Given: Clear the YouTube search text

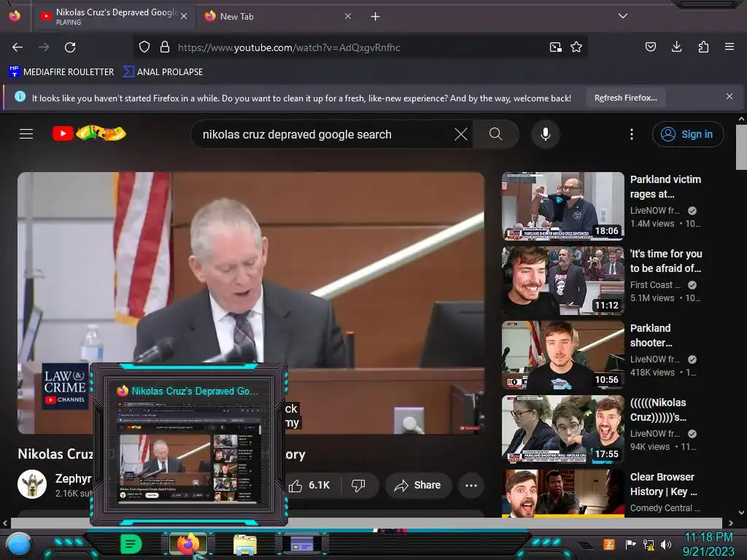Looking at the screenshot, I should pos(461,135).
